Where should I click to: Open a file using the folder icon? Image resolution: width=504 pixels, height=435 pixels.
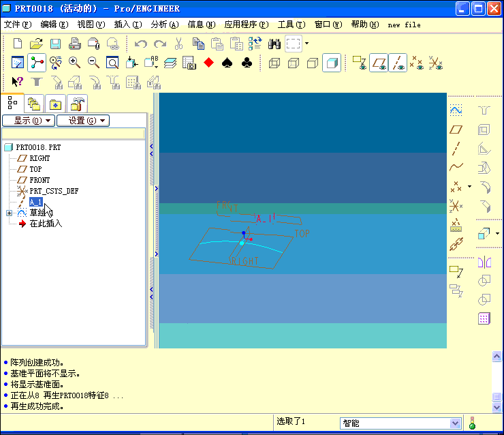pyautogui.click(x=36, y=44)
